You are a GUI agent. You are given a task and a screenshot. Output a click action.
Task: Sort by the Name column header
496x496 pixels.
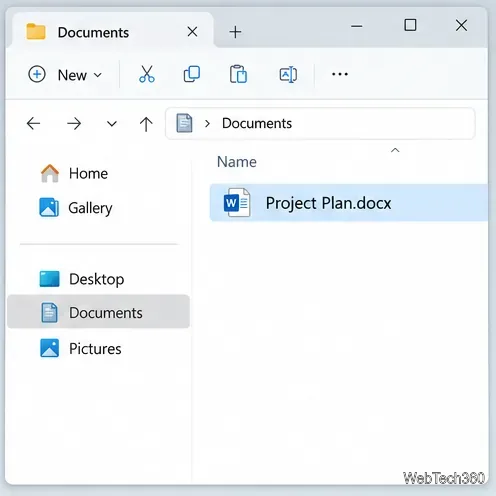pyautogui.click(x=237, y=162)
